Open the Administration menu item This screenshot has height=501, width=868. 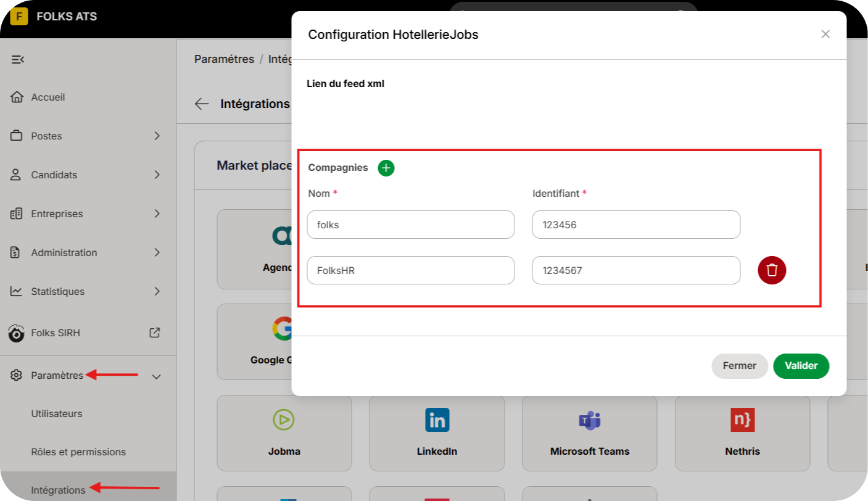pyautogui.click(x=88, y=252)
